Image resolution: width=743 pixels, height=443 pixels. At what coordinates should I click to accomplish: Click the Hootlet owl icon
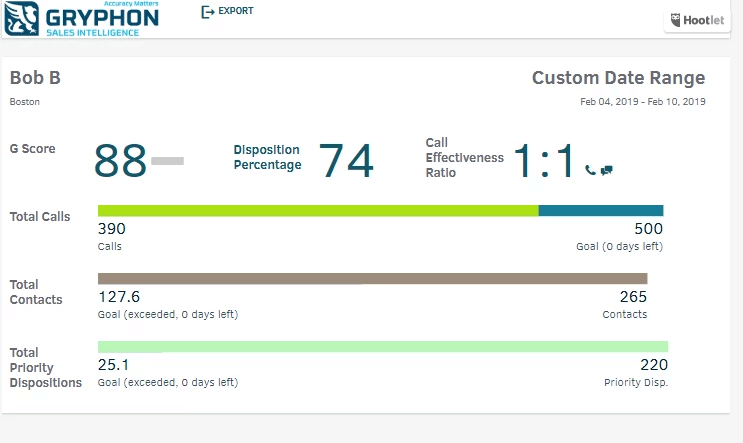pyautogui.click(x=676, y=20)
